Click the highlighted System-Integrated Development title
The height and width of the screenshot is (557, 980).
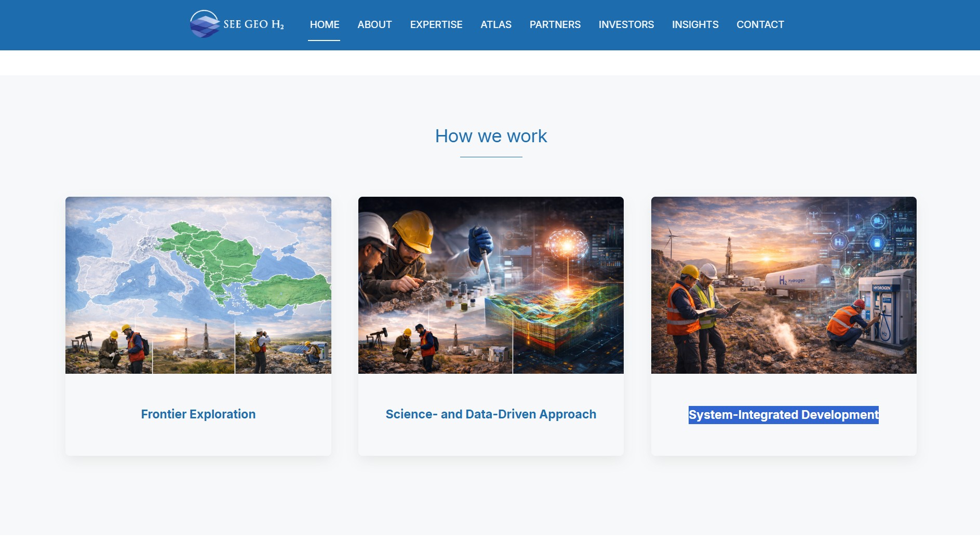(x=783, y=415)
